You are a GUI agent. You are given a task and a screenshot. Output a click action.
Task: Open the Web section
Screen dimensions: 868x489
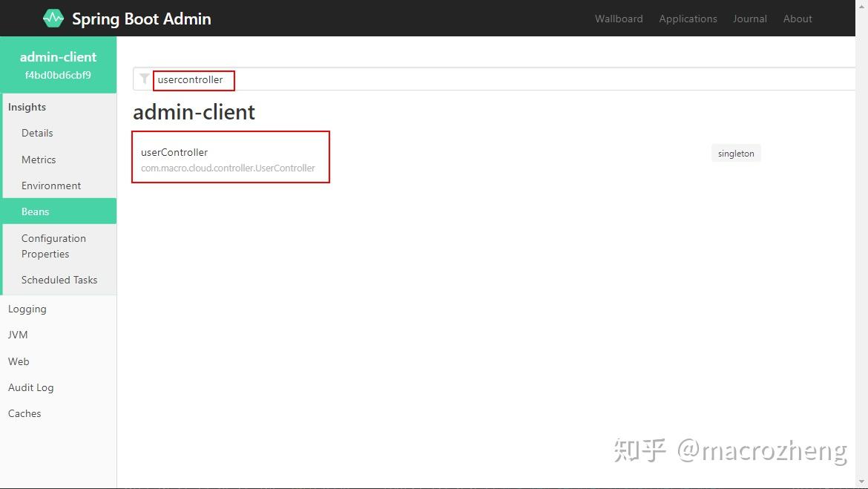tap(19, 361)
